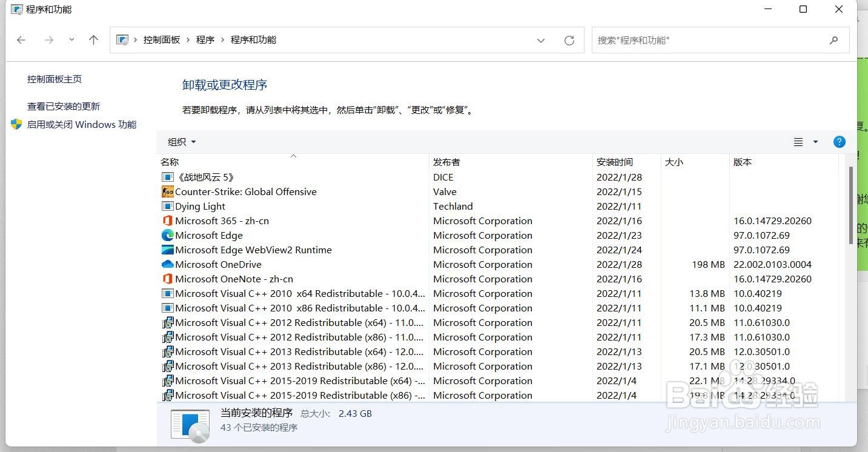The height and width of the screenshot is (452, 868).
Task: Click the 《战地风云 5》 program icon
Action: click(x=168, y=178)
